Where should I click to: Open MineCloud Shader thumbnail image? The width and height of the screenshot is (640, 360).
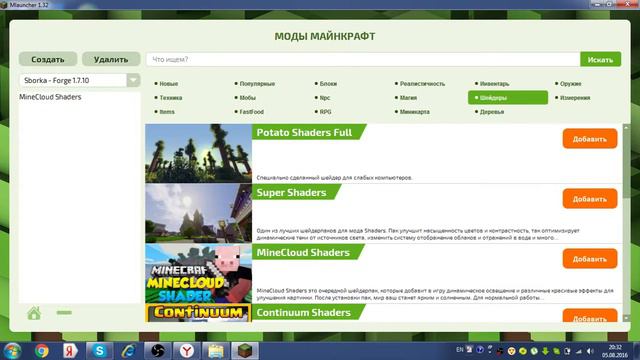(198, 273)
